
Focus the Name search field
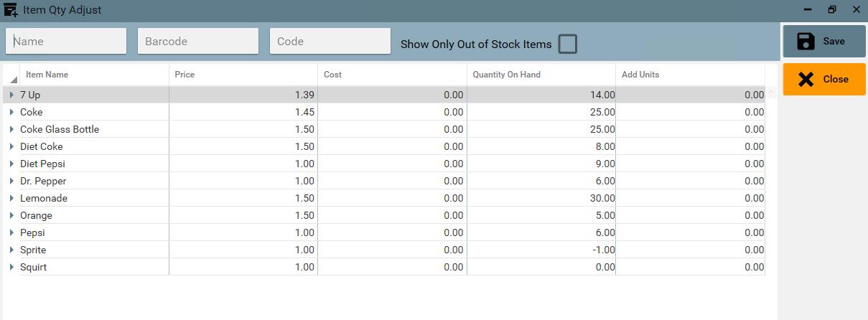pyautogui.click(x=66, y=41)
